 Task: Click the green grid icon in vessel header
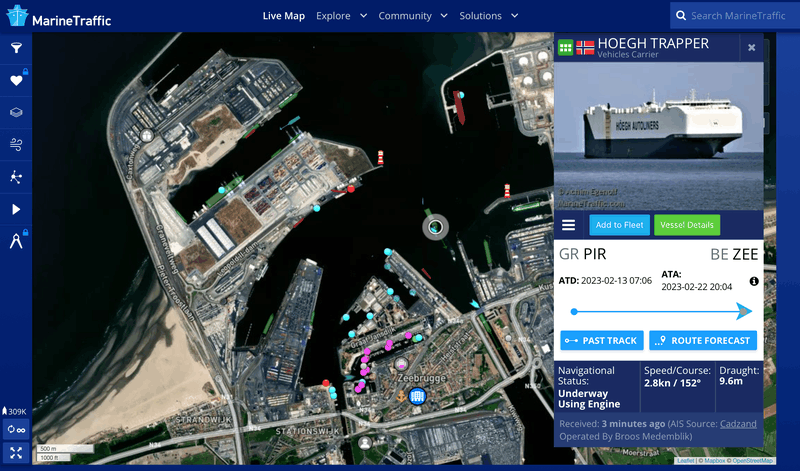point(565,47)
